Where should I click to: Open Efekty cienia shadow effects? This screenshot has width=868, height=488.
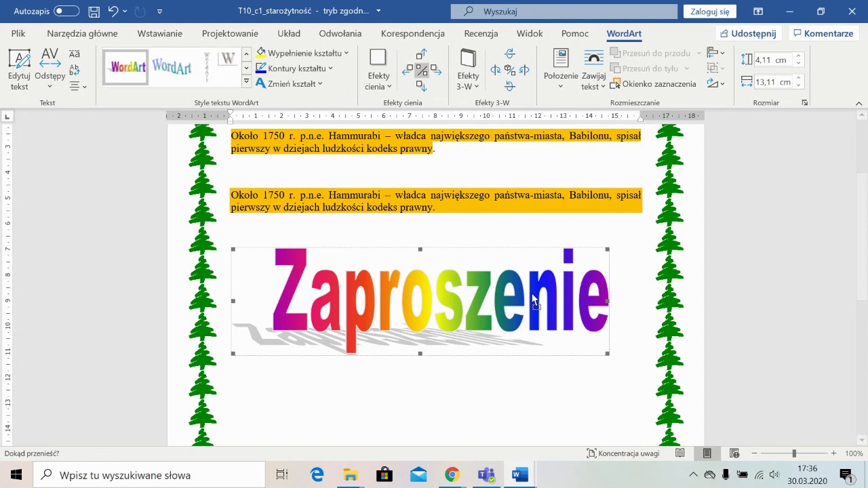[378, 70]
